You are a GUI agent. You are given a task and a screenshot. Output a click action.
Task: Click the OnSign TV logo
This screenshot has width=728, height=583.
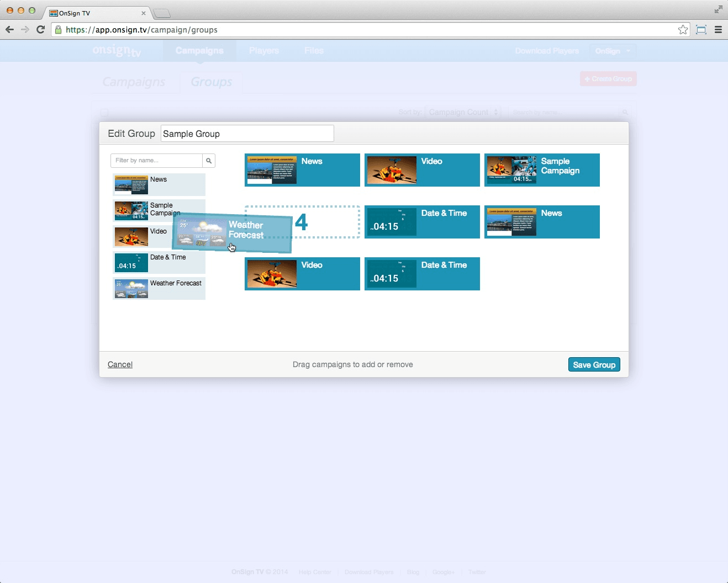coord(117,51)
